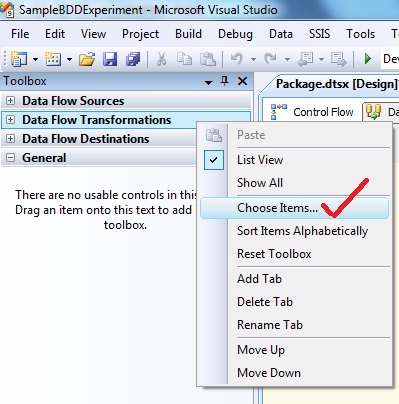Click Move Down in context menu
Viewport: 399px width, 404px height.
click(x=295, y=373)
